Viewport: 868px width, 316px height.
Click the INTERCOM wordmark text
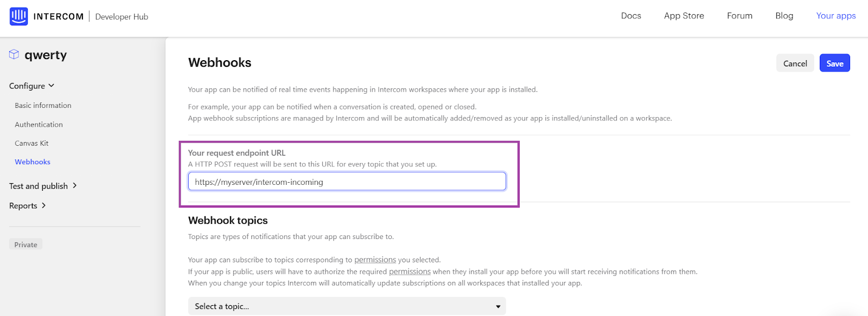[x=59, y=17]
